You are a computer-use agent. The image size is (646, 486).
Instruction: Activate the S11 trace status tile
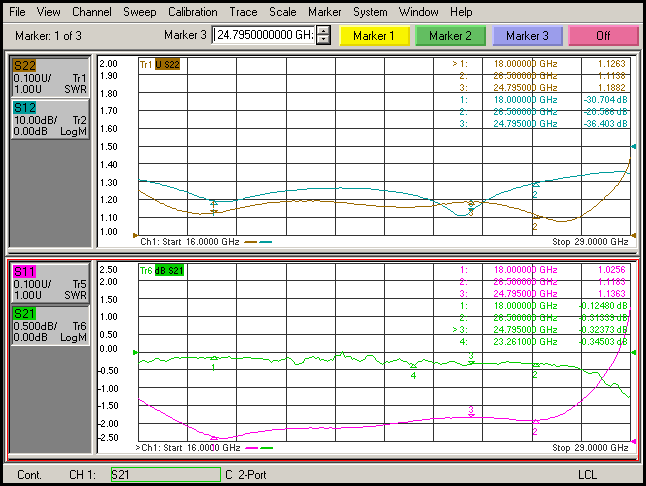pos(50,283)
